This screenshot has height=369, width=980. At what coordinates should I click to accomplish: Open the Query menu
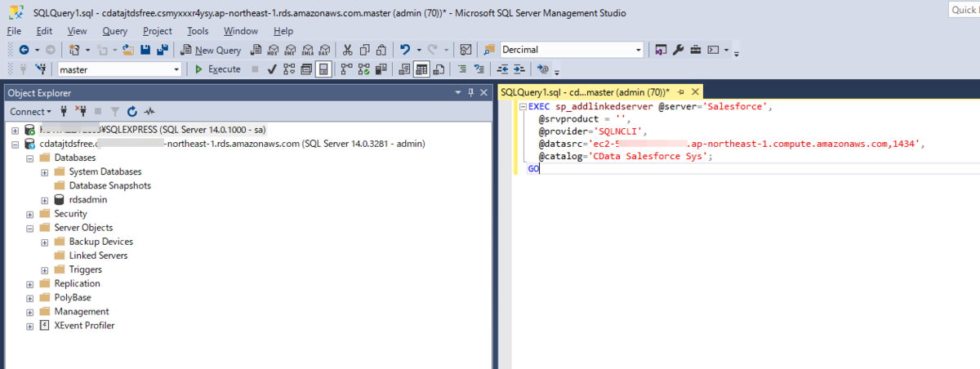point(115,31)
